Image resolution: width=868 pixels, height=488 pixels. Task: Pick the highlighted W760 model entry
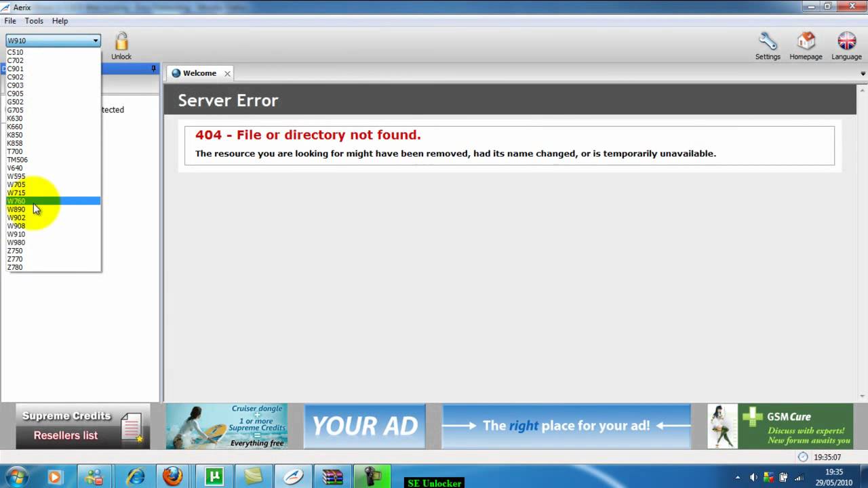[54, 201]
